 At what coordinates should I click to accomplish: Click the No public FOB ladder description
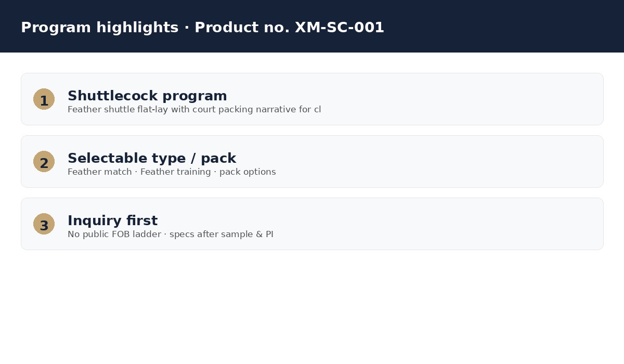[170, 235]
